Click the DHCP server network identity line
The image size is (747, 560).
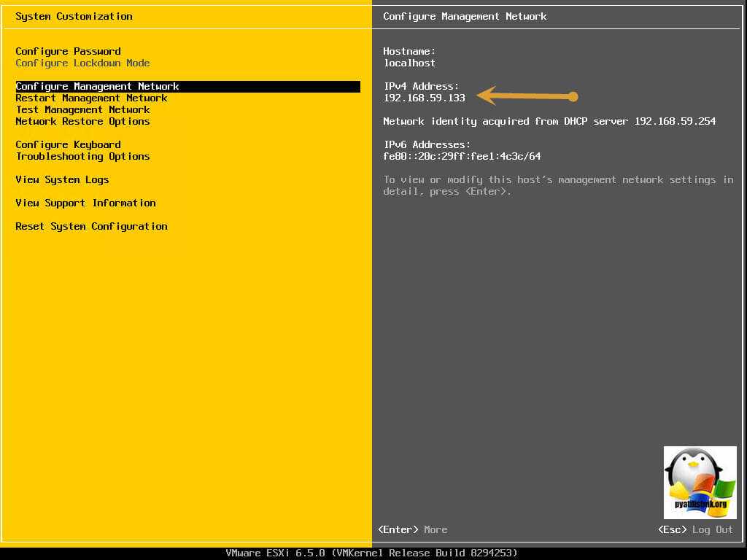tap(549, 121)
